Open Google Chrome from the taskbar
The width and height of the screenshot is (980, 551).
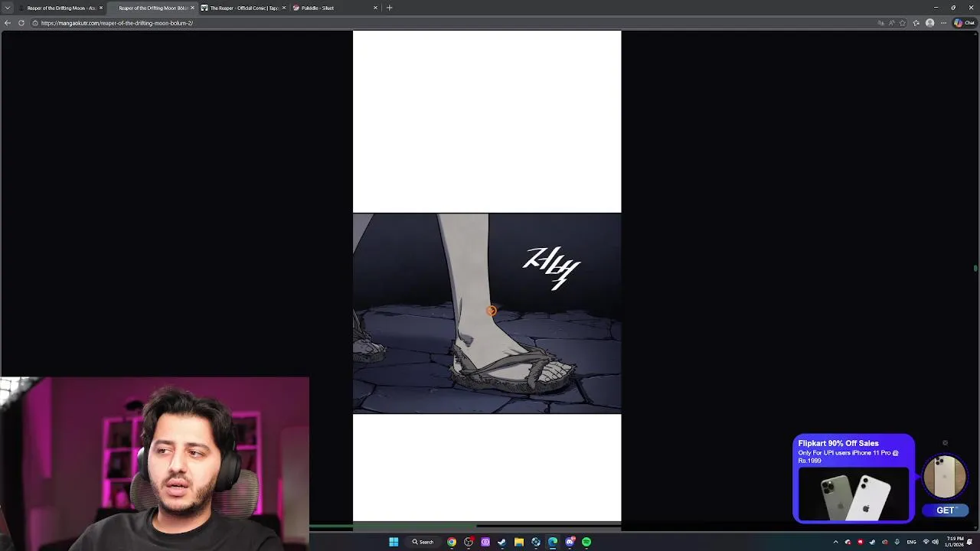(452, 542)
